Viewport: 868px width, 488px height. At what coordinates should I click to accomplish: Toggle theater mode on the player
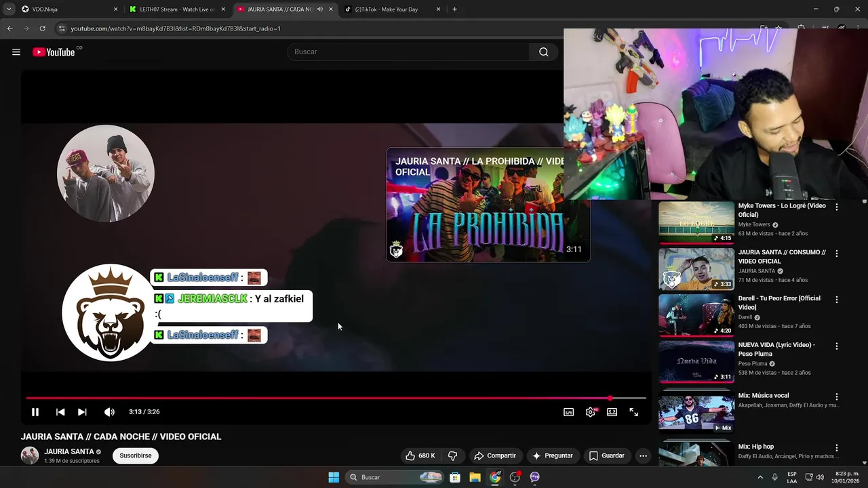(x=612, y=412)
